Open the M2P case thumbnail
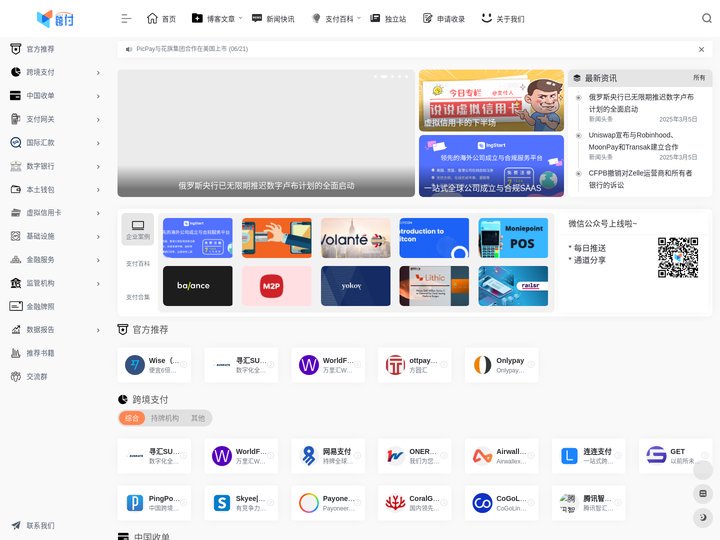 click(x=276, y=286)
